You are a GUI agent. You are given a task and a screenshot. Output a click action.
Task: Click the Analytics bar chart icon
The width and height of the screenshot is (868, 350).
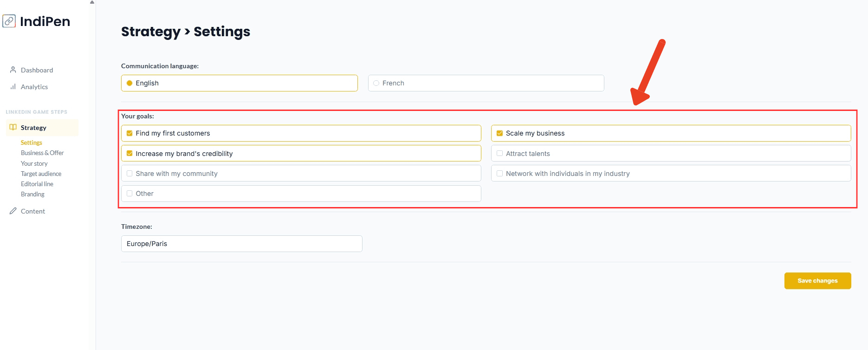(13, 87)
